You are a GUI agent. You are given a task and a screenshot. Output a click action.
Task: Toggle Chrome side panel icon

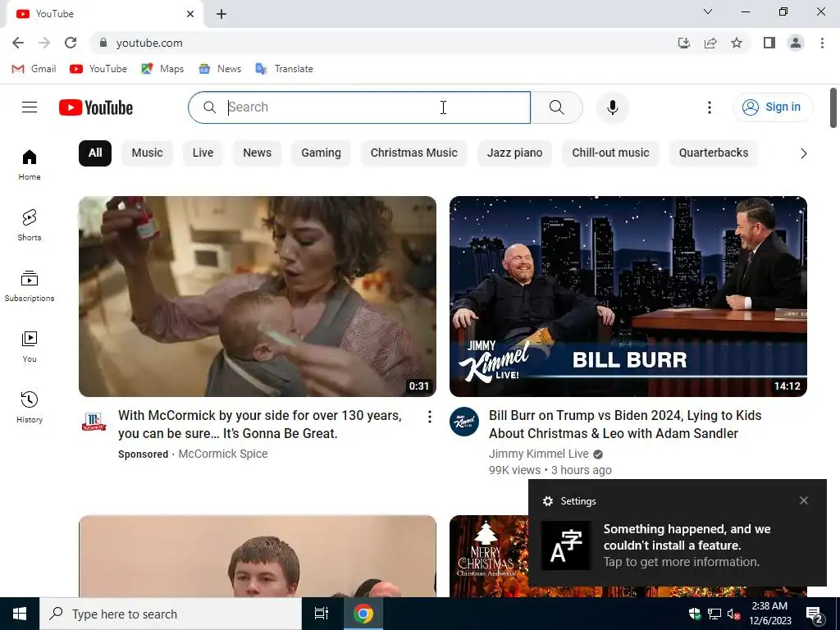pyautogui.click(x=769, y=43)
